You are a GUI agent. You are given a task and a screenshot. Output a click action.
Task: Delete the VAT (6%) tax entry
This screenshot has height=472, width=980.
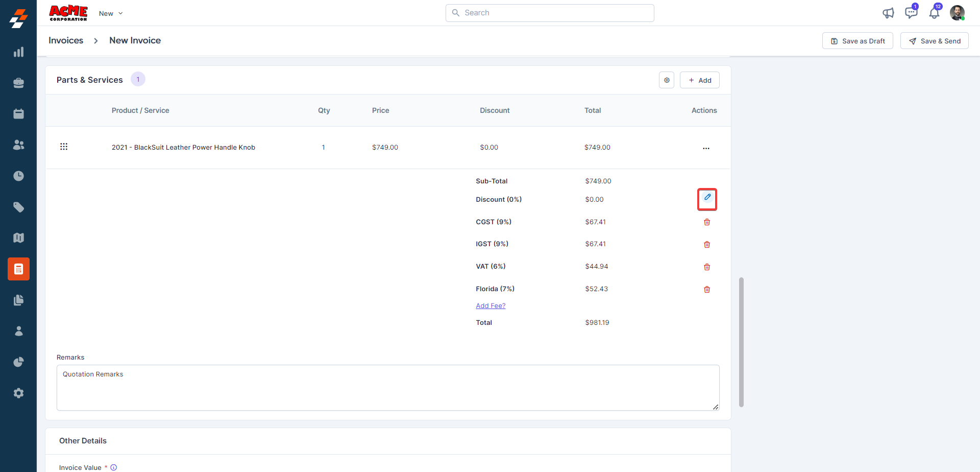707,267
